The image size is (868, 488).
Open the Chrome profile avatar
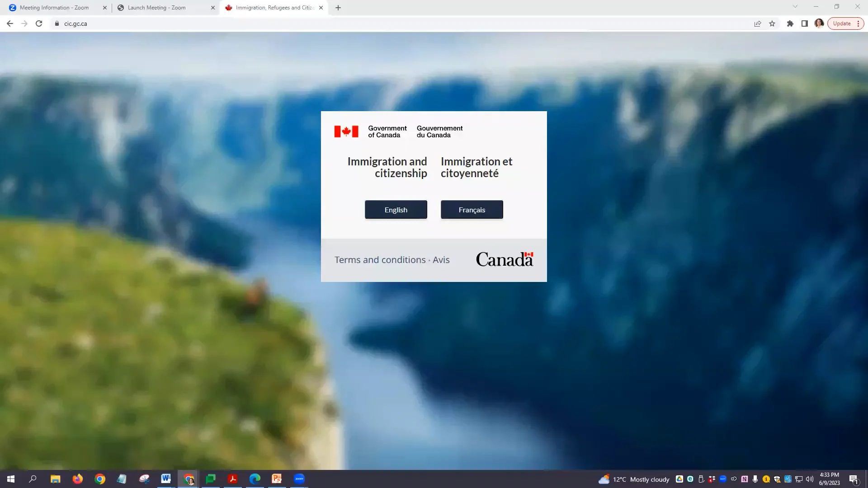tap(819, 23)
